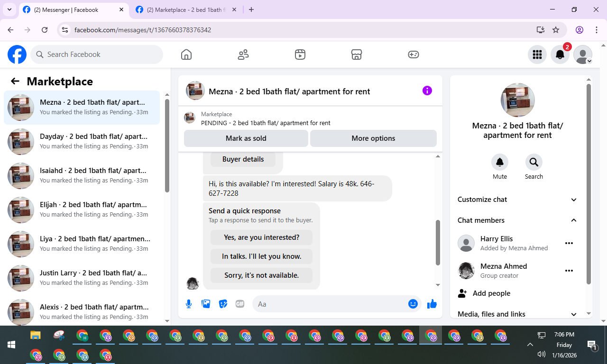Click the conversation list scrollbar
Screen dimensions: 607x364
point(167,146)
